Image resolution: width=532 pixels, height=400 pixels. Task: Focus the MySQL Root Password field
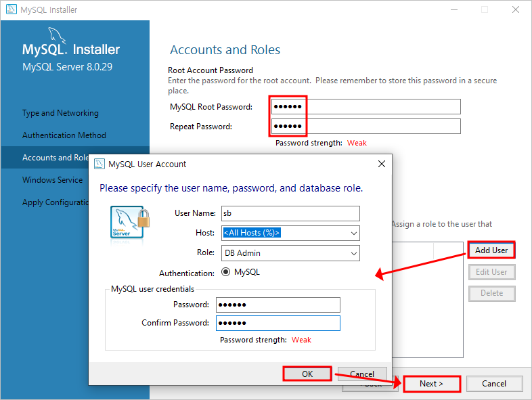coord(365,106)
